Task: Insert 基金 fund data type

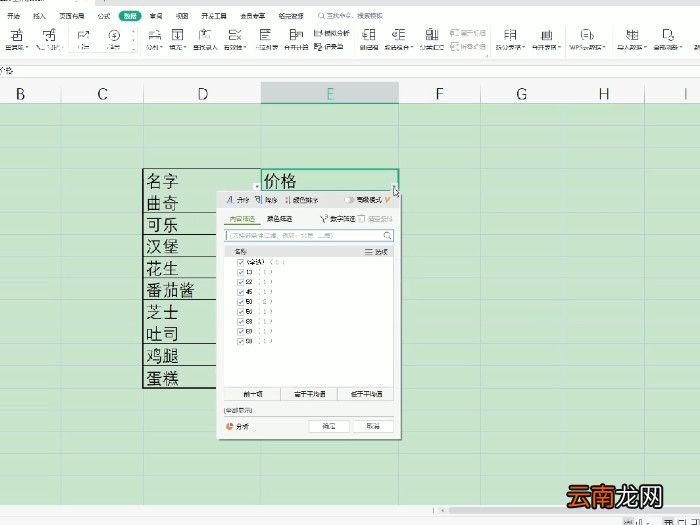Action: click(114, 39)
